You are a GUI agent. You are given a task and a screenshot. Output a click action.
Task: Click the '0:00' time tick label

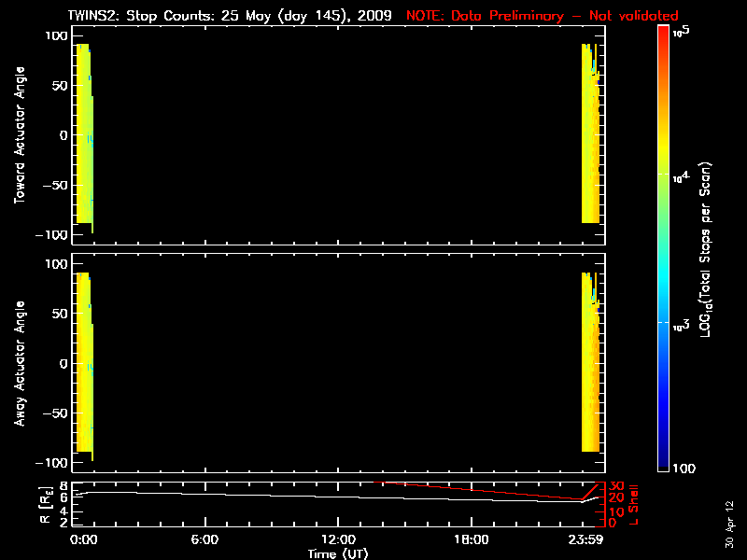pos(83,539)
